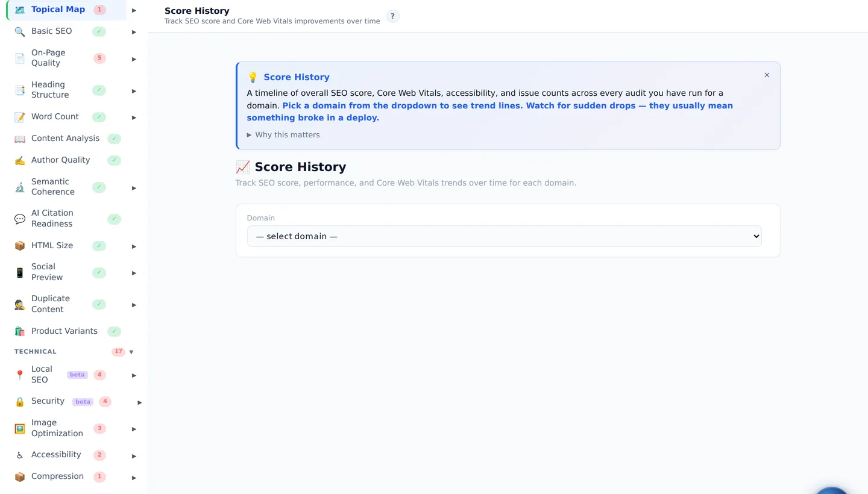Click the lightbulb icon in the info banner
This screenshot has height=494, width=868.
tap(253, 77)
